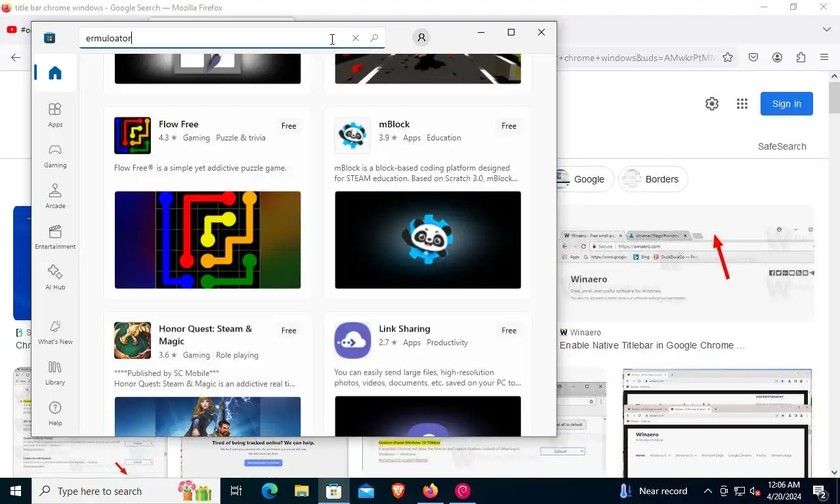Click the Free button for mBlock
Screen dimensions: 840x504
(x=509, y=126)
